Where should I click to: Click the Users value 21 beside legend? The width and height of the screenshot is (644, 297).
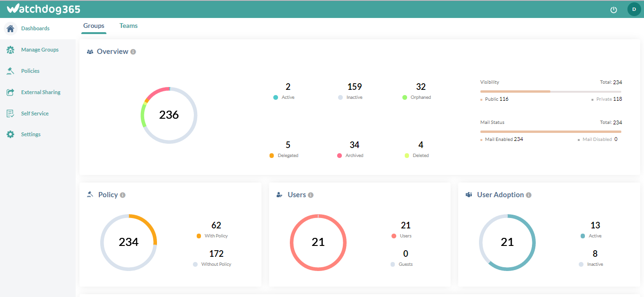(406, 226)
